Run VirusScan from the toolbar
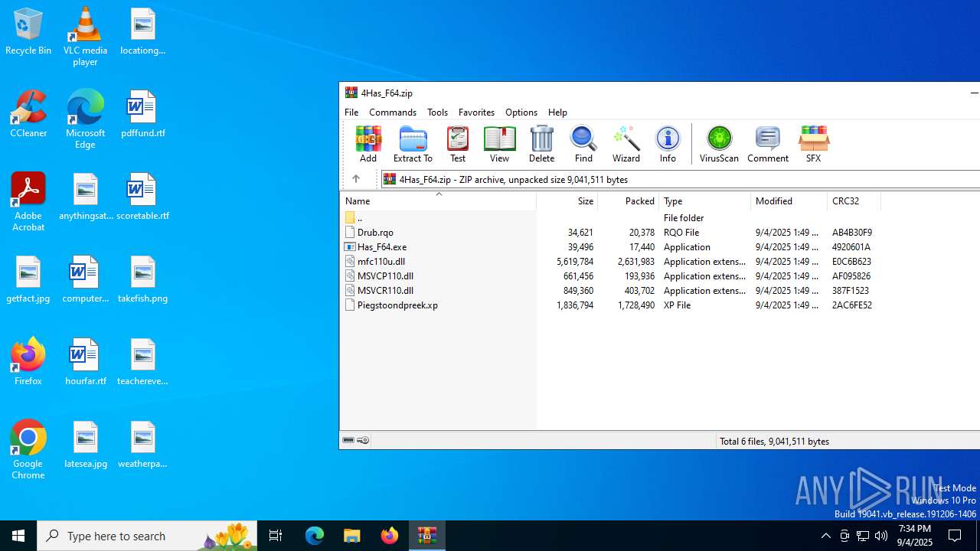The image size is (980, 551). (x=719, y=144)
